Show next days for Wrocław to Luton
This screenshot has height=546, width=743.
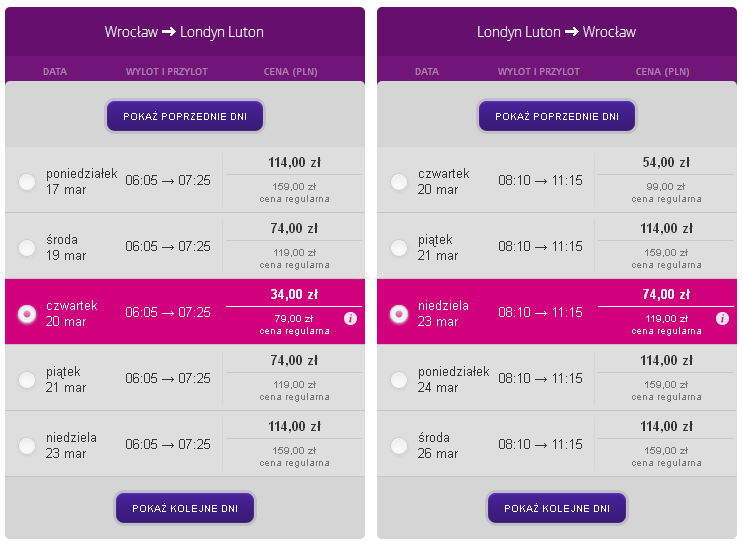tap(185, 508)
